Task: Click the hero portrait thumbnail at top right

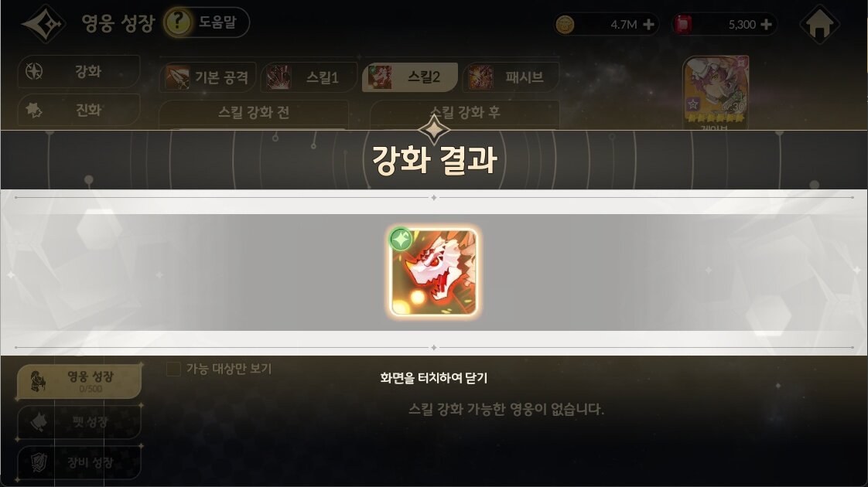Action: (x=716, y=93)
